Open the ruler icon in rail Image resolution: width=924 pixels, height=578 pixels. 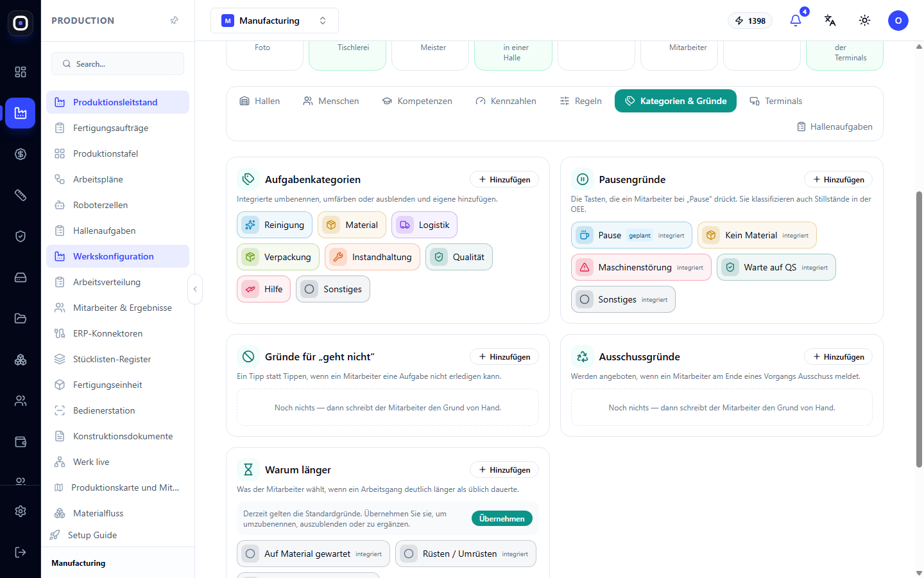pyautogui.click(x=21, y=195)
